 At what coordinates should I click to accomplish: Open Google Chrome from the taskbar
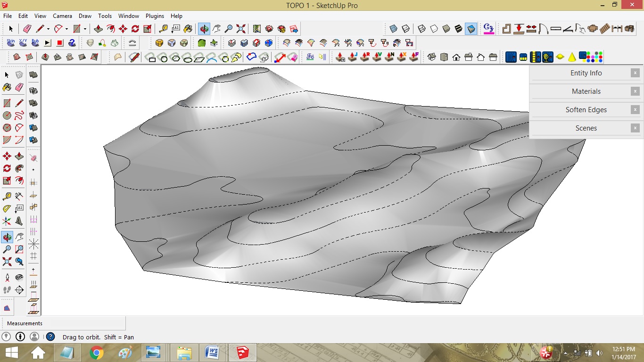[x=97, y=352]
